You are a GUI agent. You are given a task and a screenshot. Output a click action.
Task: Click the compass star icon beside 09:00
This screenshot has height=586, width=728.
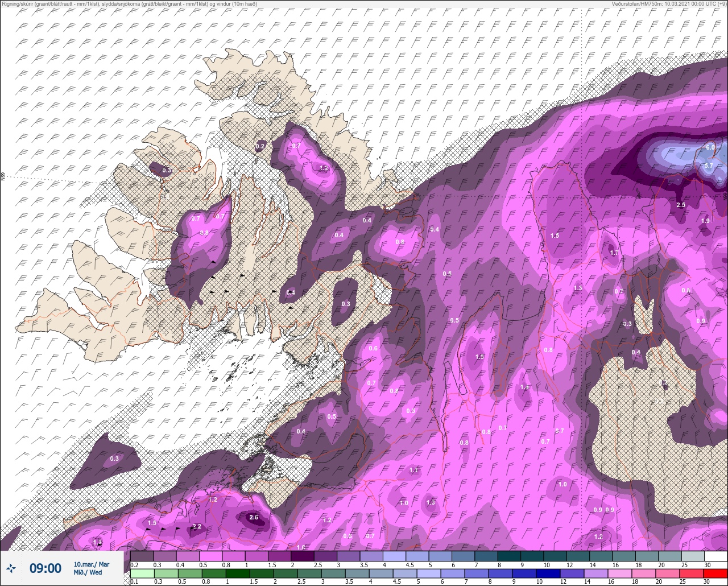tap(11, 568)
